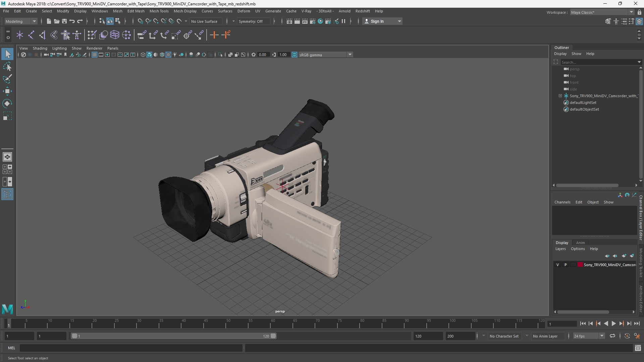Select the Select Tool arrow in toolbox
The height and width of the screenshot is (362, 644).
pos(7,54)
